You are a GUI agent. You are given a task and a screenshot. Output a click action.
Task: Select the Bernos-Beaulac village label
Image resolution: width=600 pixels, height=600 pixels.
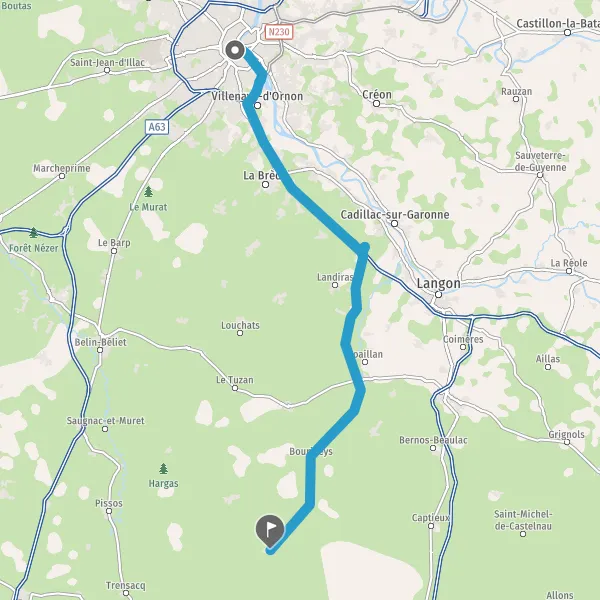[x=433, y=440]
